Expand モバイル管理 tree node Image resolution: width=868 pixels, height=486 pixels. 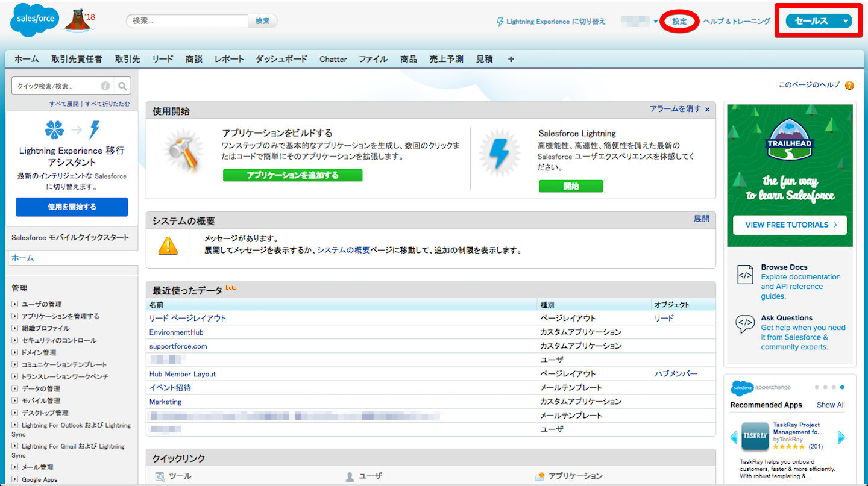pyautogui.click(x=15, y=400)
